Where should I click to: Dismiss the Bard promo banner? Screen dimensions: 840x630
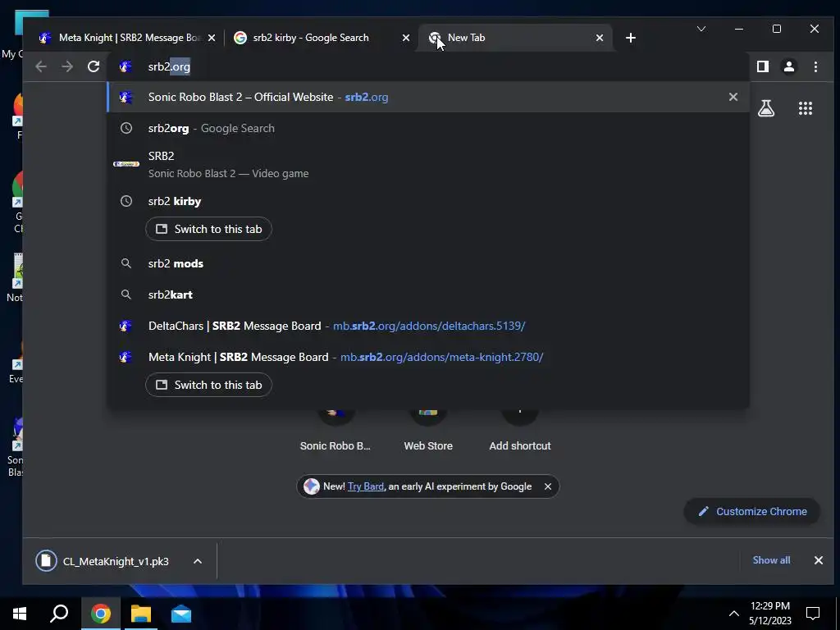pyautogui.click(x=547, y=486)
